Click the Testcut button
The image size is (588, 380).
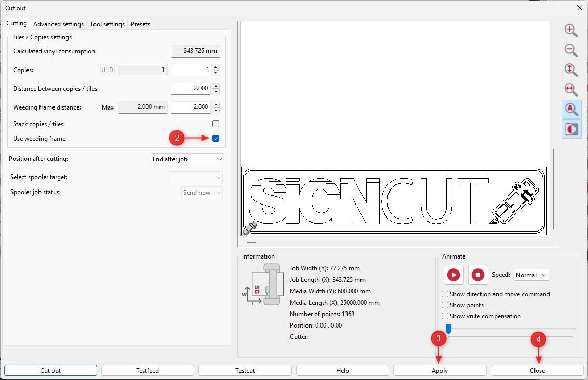click(245, 370)
